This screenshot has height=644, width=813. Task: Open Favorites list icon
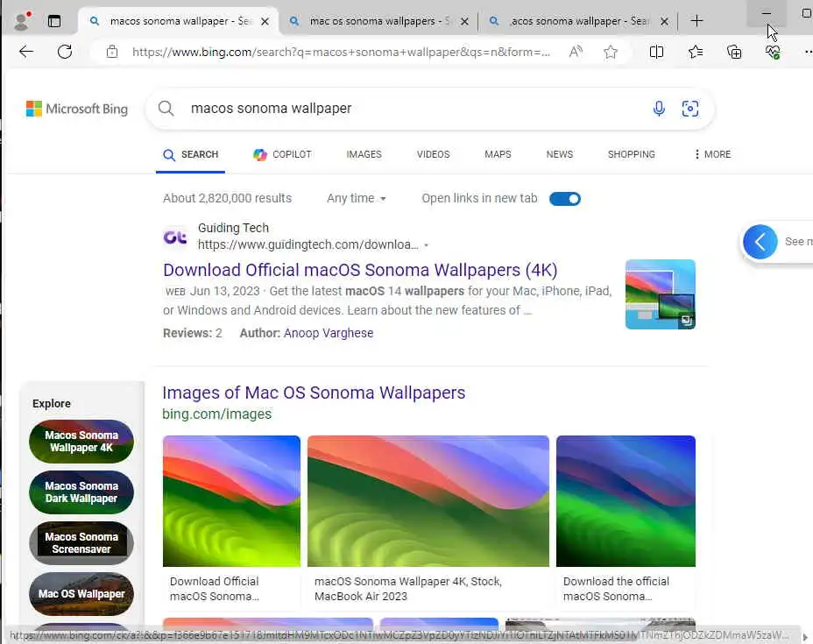click(696, 52)
